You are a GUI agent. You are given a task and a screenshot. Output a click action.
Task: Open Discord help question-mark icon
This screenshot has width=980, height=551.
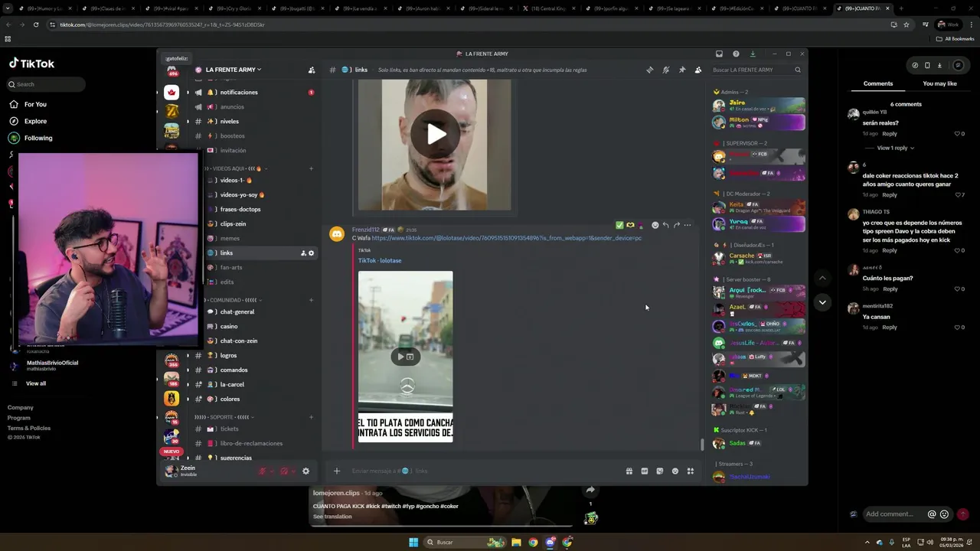coord(736,54)
